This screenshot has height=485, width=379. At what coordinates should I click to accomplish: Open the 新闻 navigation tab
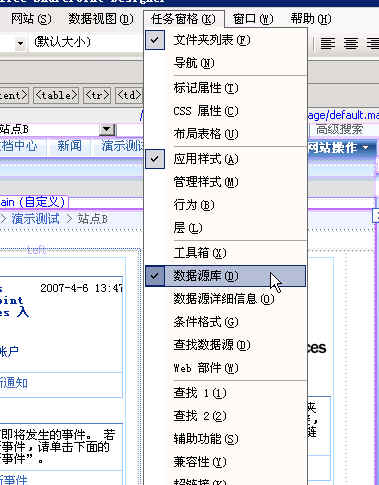pos(69,146)
